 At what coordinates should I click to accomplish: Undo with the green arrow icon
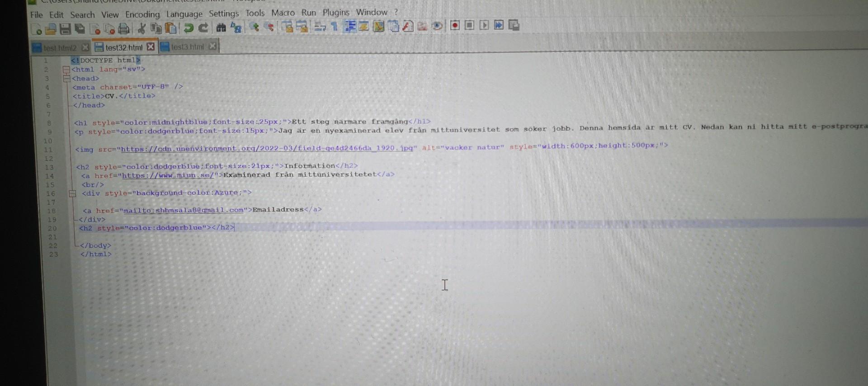[x=188, y=28]
